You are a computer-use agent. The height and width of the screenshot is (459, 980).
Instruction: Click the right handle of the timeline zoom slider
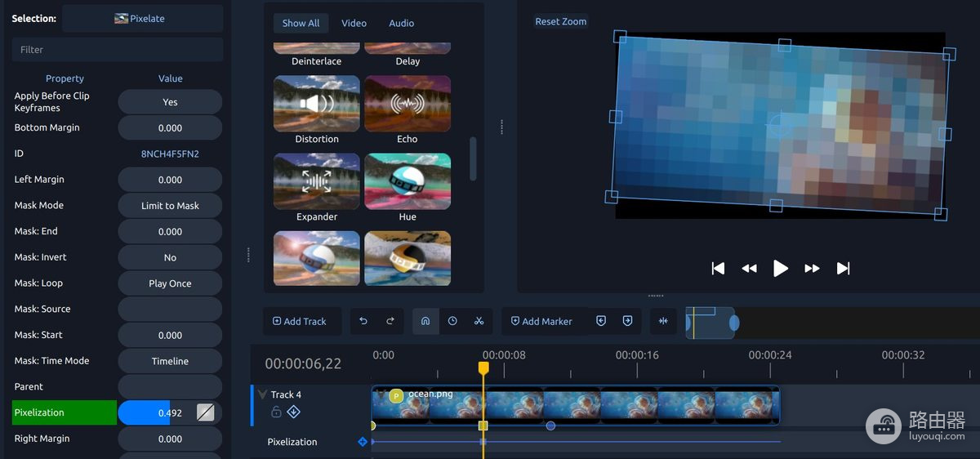click(734, 323)
